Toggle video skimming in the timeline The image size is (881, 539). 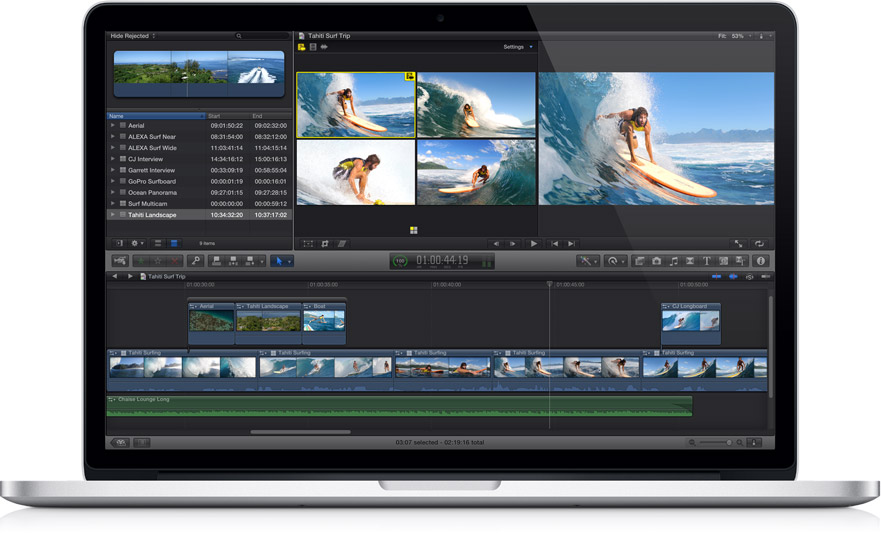click(x=716, y=277)
